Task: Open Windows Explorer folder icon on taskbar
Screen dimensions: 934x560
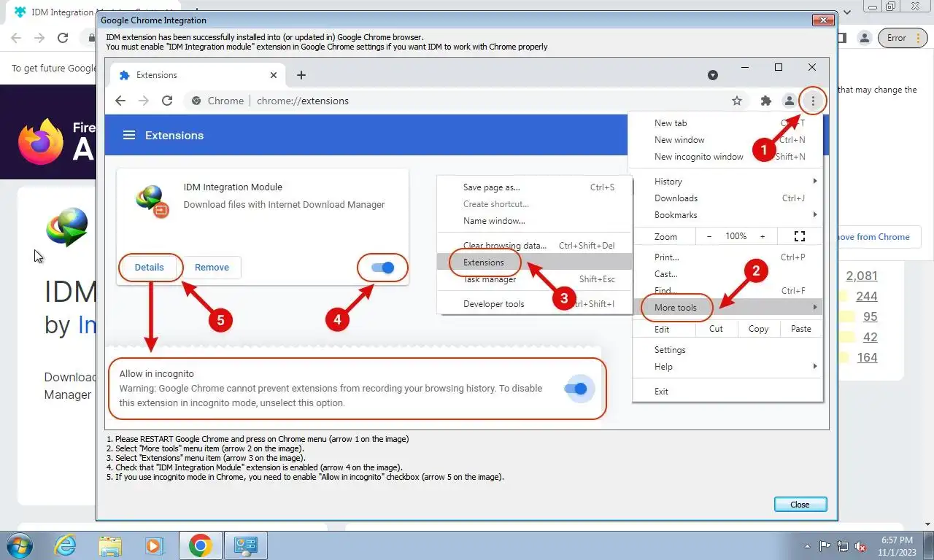Action: click(110, 545)
